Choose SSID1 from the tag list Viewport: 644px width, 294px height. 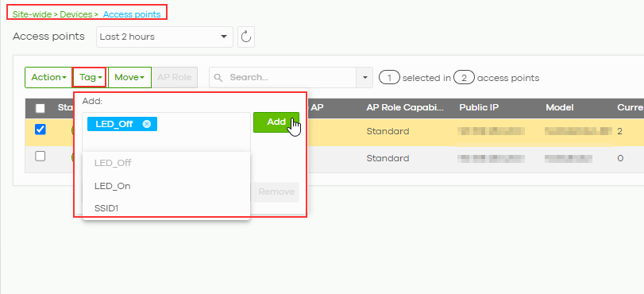(106, 208)
